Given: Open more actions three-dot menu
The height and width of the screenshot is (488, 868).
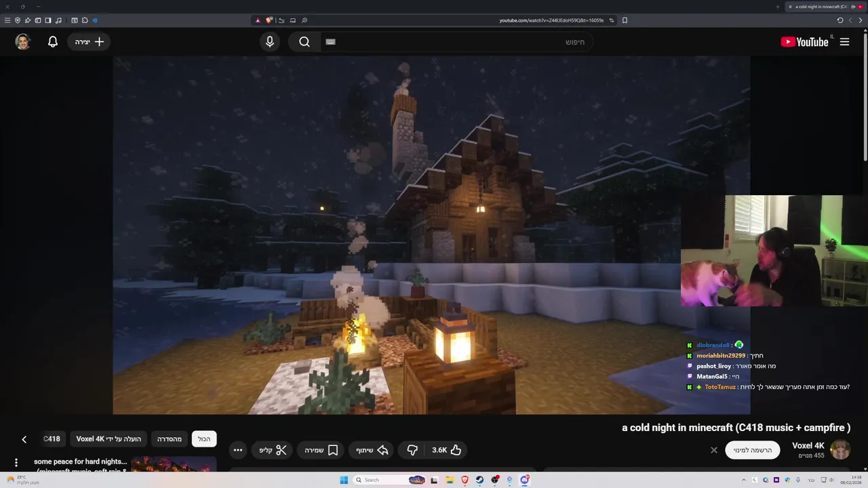Looking at the screenshot, I should point(238,450).
